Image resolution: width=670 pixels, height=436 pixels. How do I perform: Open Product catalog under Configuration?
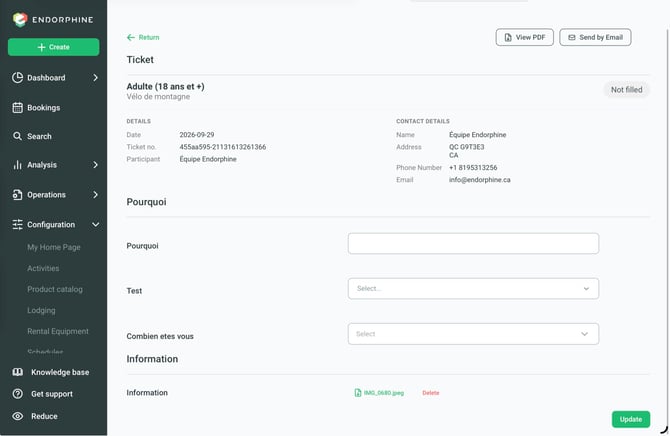55,289
